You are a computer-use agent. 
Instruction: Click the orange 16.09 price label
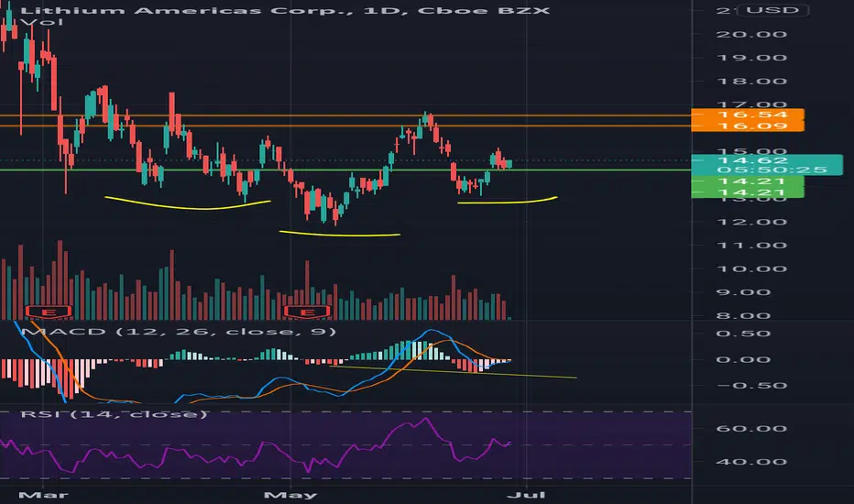(x=748, y=126)
